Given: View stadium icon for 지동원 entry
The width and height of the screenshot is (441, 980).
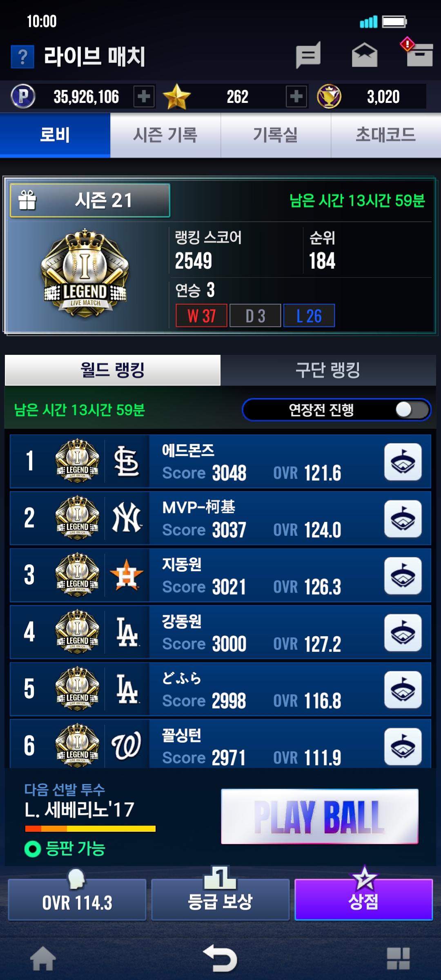Looking at the screenshot, I should (x=403, y=576).
